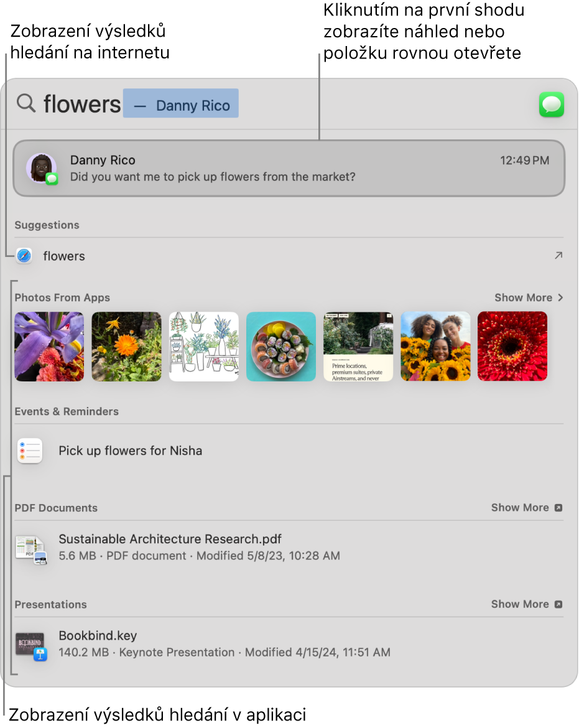Click the arrow icon beside Presentations Show More

tap(558, 605)
